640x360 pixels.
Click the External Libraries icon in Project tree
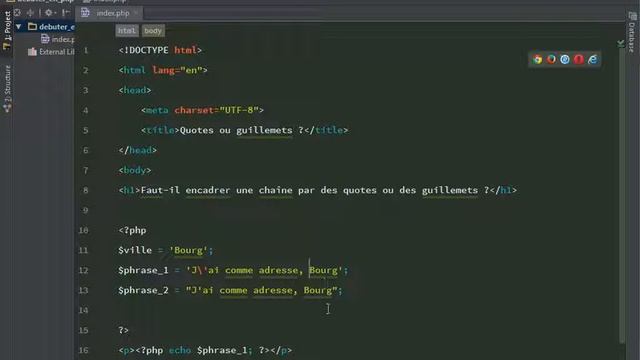click(32, 52)
